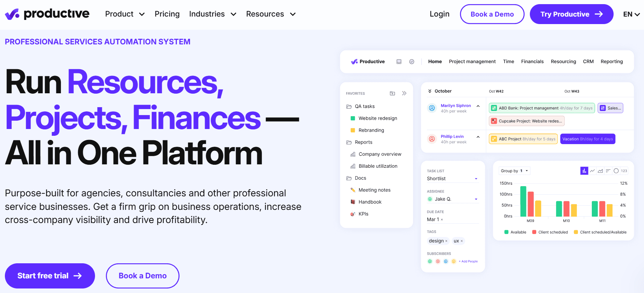Open the ABC Project booking block

(x=523, y=139)
